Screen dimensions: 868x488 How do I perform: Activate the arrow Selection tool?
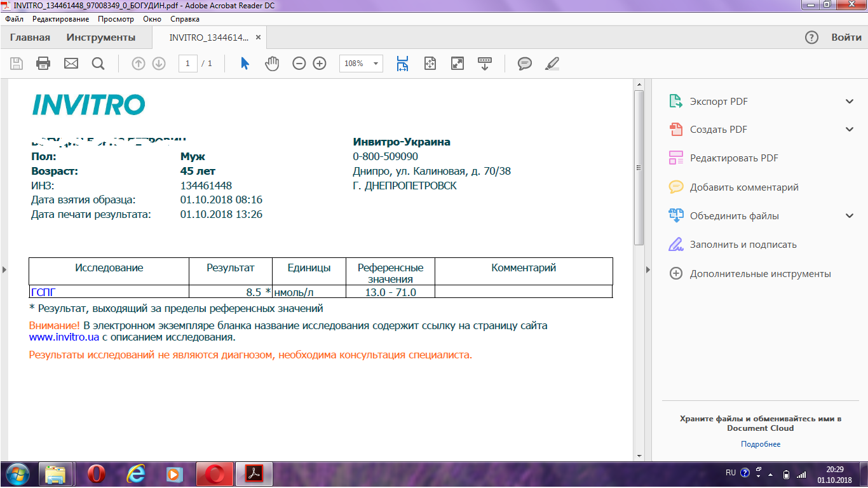245,64
